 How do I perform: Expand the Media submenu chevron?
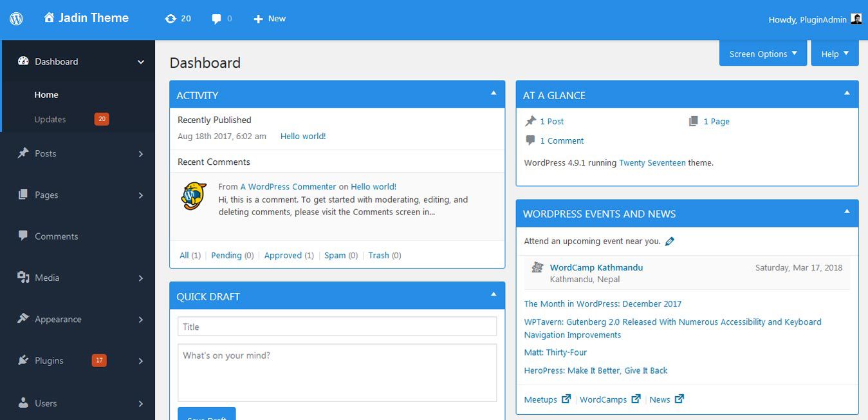141,278
